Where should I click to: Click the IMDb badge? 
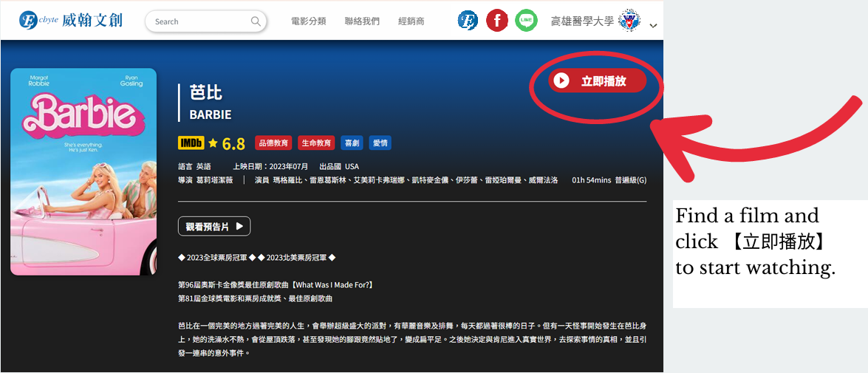pos(191,143)
